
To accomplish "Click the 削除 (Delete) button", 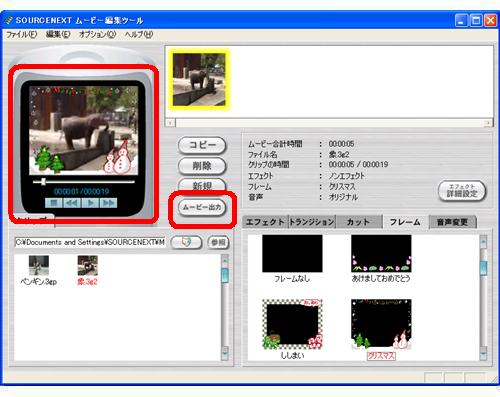I will coord(202,166).
